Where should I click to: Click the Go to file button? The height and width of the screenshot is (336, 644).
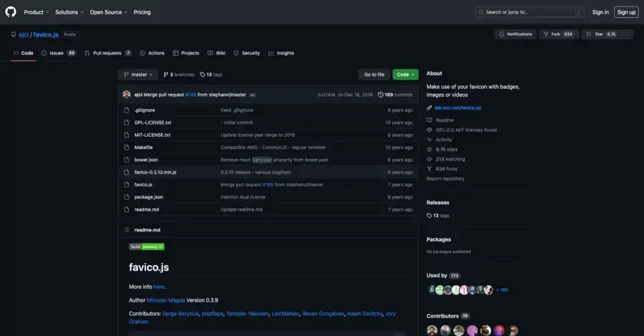374,75
